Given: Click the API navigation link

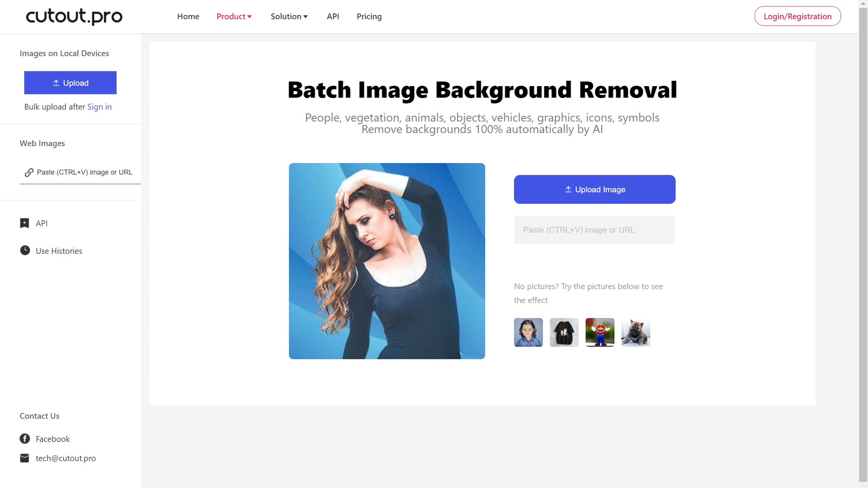Looking at the screenshot, I should [x=332, y=16].
